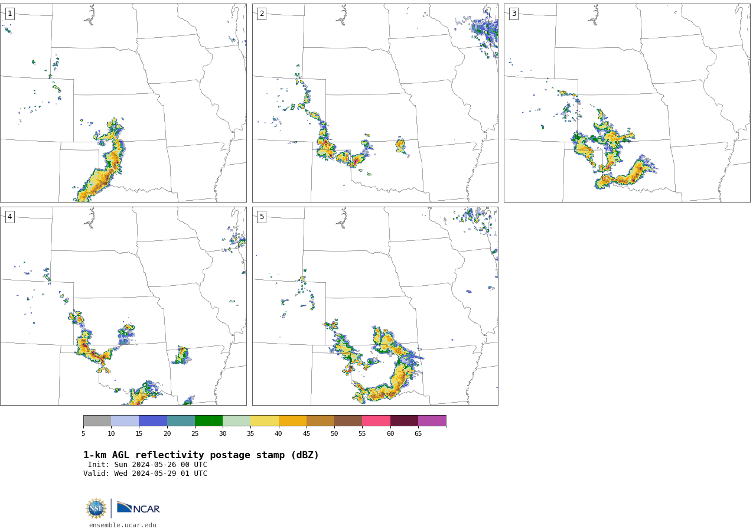Click the yellow 35-40 dBZ swatch

pyautogui.click(x=265, y=421)
